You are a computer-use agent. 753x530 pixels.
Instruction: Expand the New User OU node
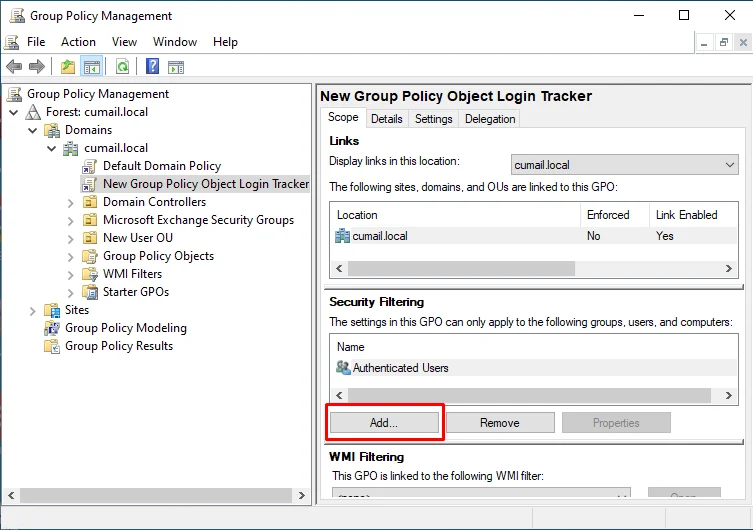pyautogui.click(x=71, y=239)
